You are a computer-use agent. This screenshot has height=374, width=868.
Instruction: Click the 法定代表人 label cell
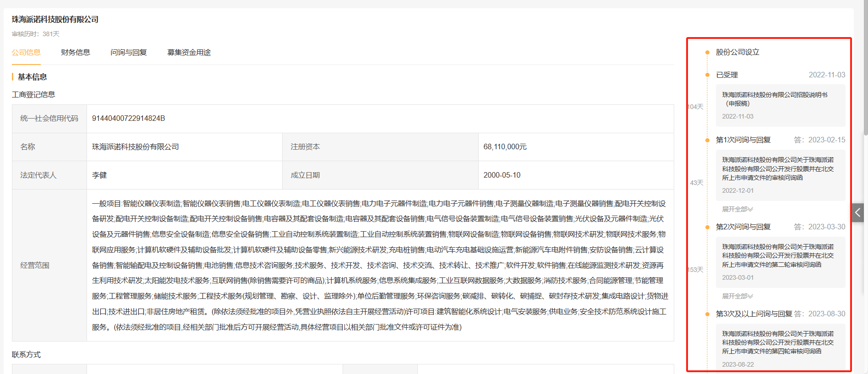49,175
